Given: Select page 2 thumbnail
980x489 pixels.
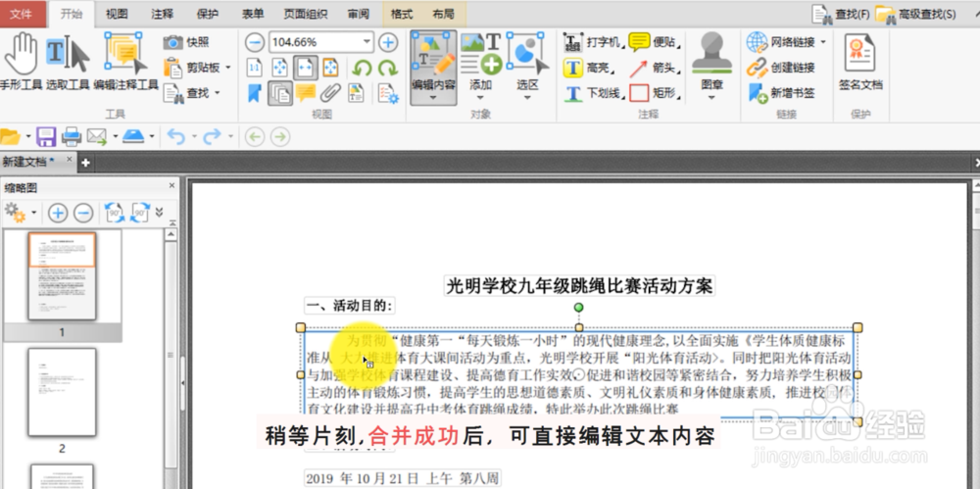Looking at the screenshot, I should coord(62,392).
